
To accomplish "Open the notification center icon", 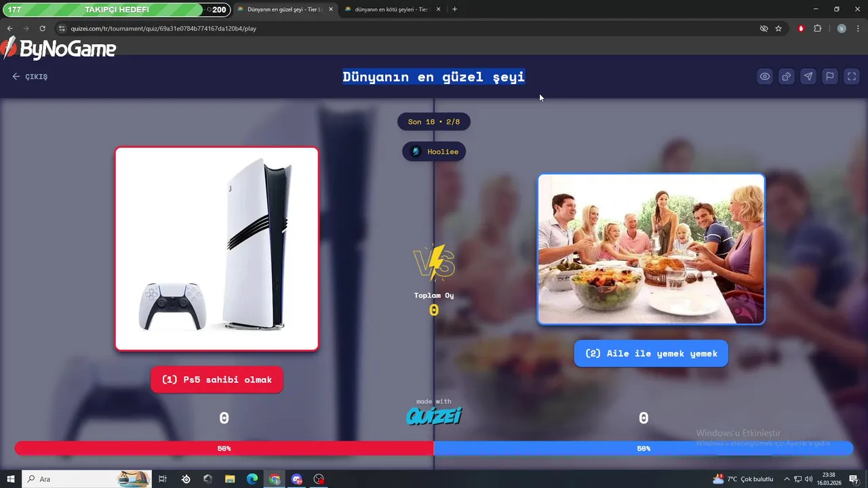I will pyautogui.click(x=854, y=479).
